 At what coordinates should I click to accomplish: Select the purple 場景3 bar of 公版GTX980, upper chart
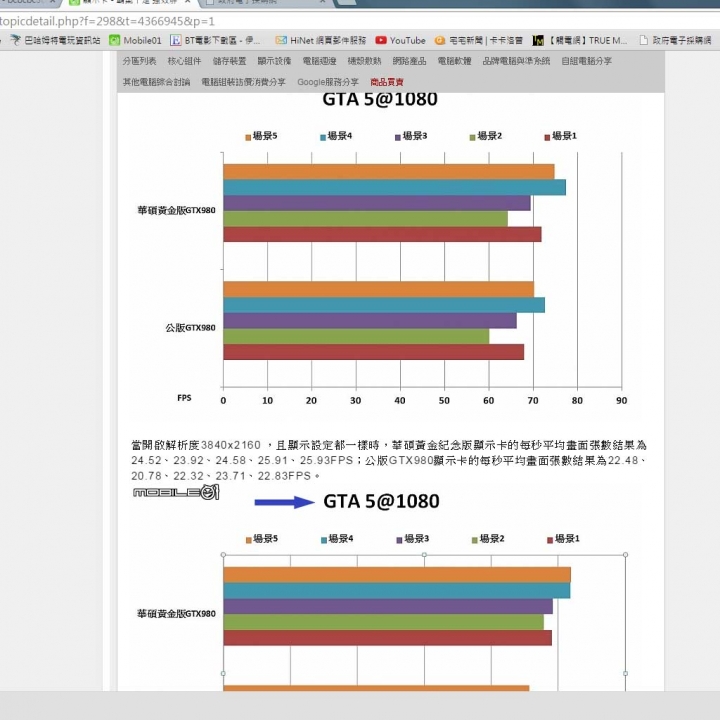370,321
